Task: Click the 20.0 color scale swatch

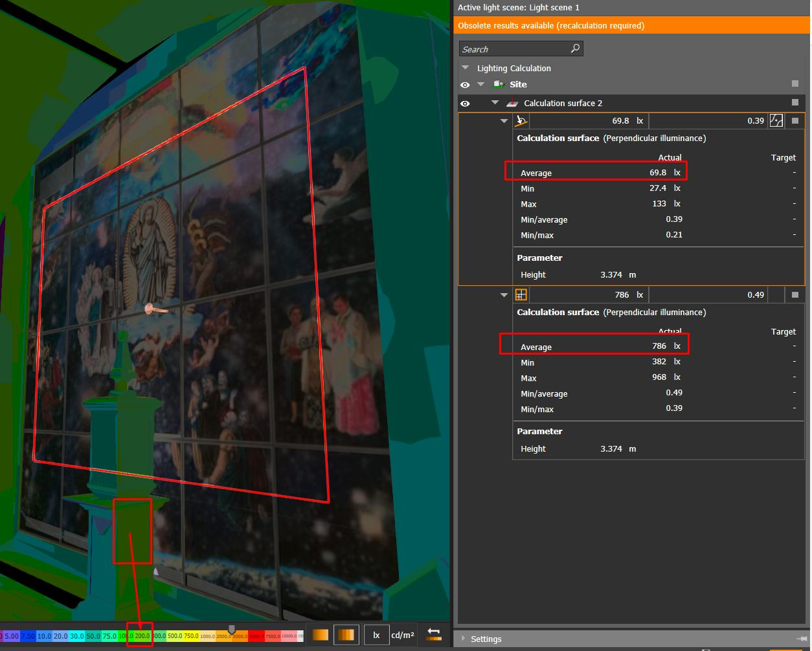Action: 60,636
